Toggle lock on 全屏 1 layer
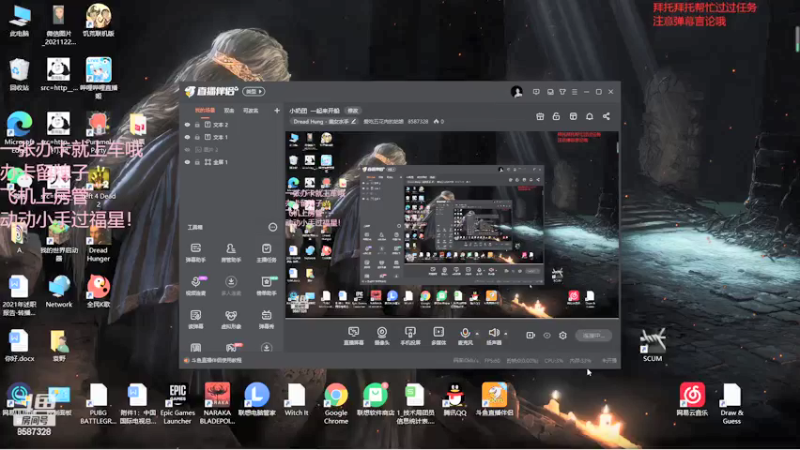Image resolution: width=800 pixels, height=450 pixels. point(197,162)
